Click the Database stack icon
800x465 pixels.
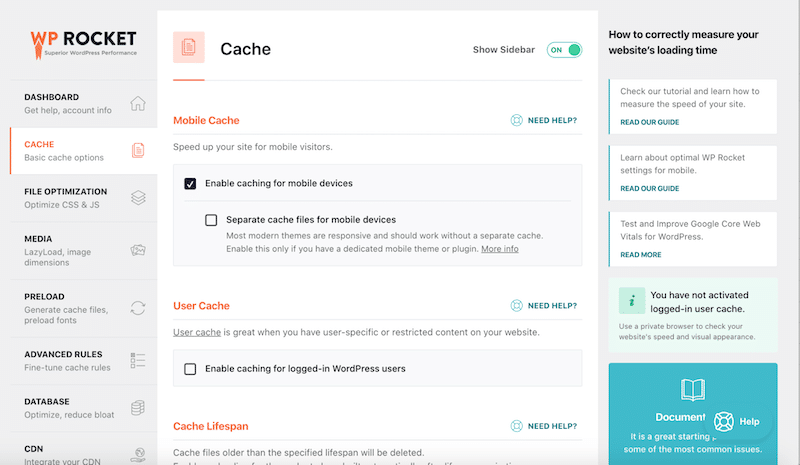pos(138,408)
